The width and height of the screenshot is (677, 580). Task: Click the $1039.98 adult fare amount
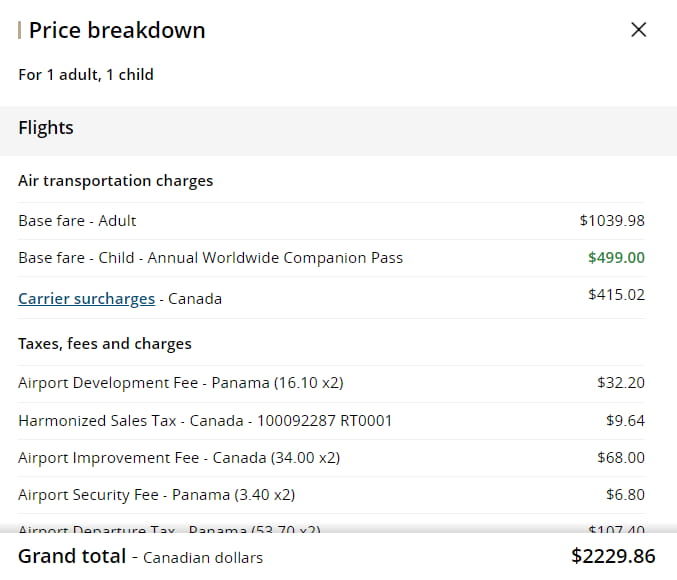pyautogui.click(x=612, y=221)
